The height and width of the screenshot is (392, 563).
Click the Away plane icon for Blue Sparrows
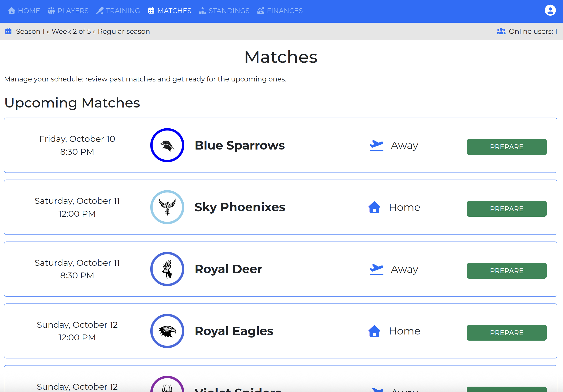376,146
